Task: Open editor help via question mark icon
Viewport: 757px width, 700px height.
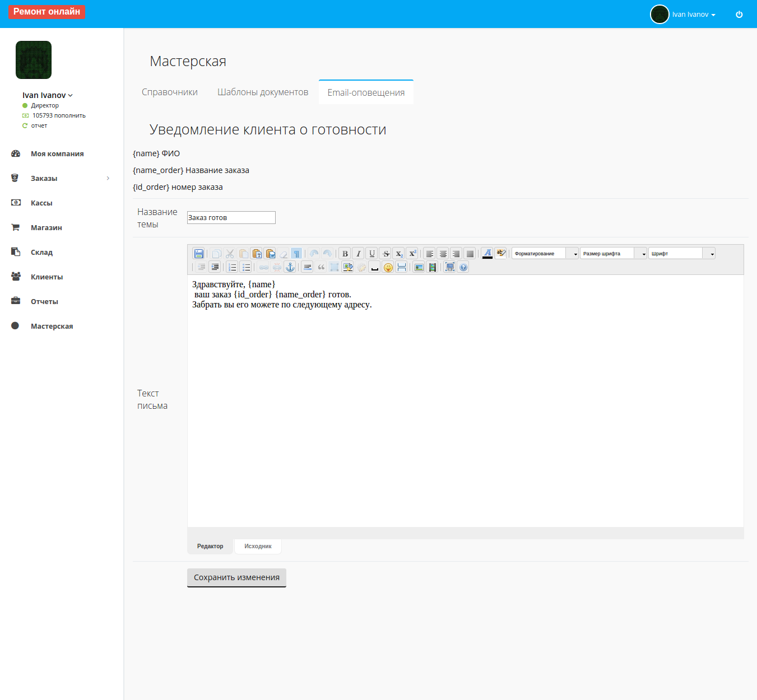Action: (x=463, y=267)
